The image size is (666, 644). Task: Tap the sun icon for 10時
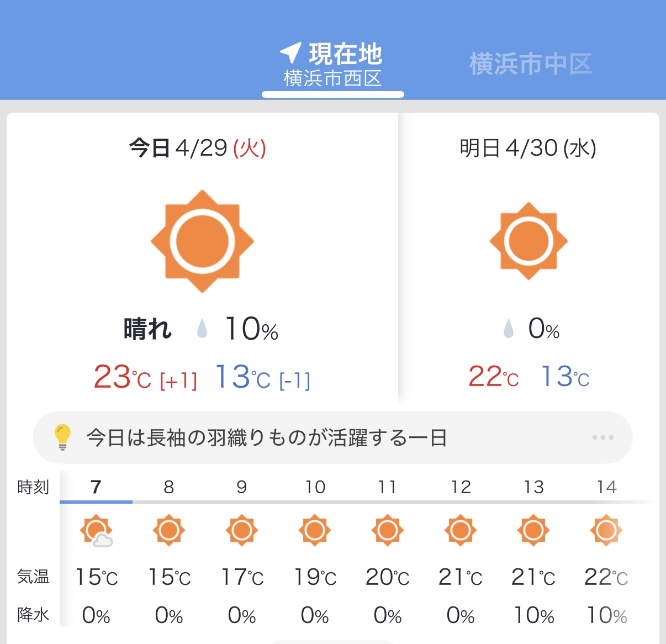tap(315, 530)
